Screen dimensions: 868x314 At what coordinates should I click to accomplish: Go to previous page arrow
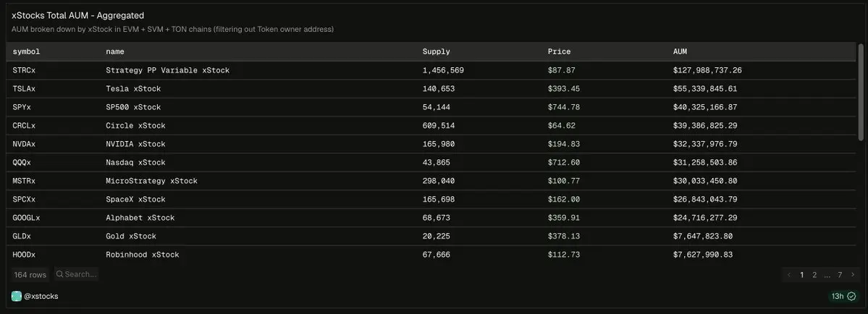789,275
